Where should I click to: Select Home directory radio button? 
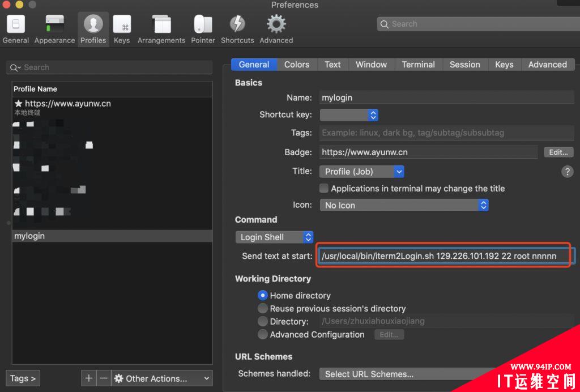263,296
